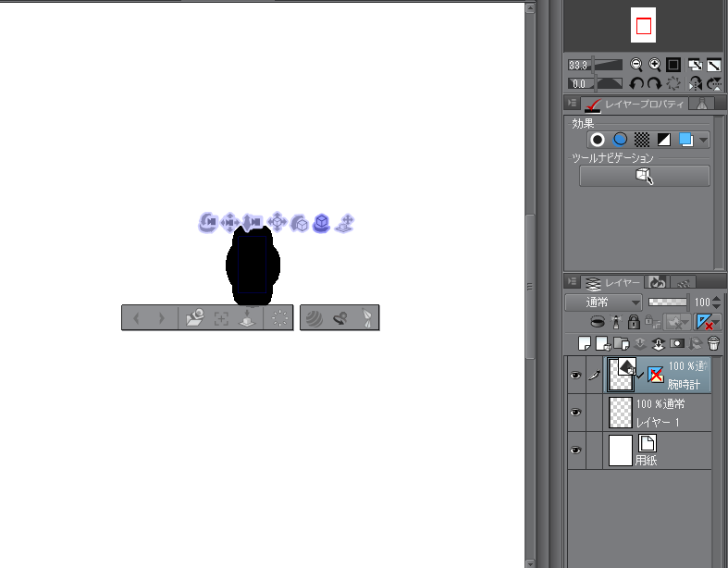Viewport: 728px width, 568px height.
Task: Select previous 3D object with left arrow
Action: (x=136, y=318)
